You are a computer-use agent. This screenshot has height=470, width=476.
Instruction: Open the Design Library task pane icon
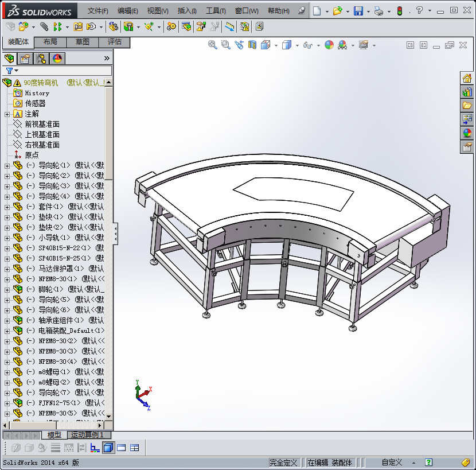point(467,92)
